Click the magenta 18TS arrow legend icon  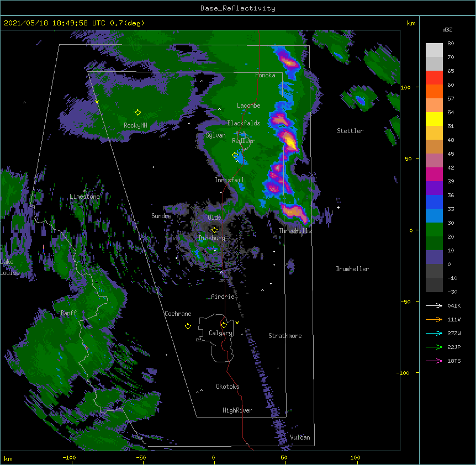pos(434,361)
